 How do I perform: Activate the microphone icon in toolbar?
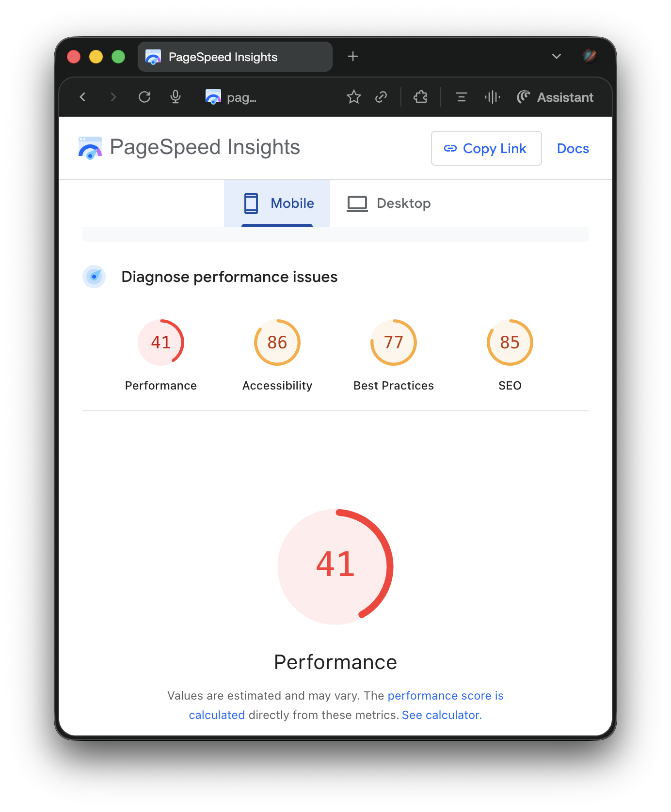coord(176,97)
